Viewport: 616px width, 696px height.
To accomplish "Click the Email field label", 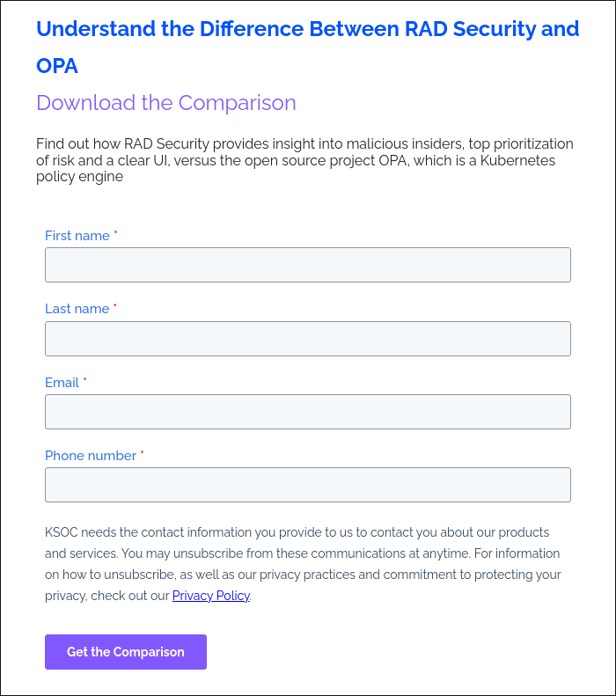I will tap(62, 383).
